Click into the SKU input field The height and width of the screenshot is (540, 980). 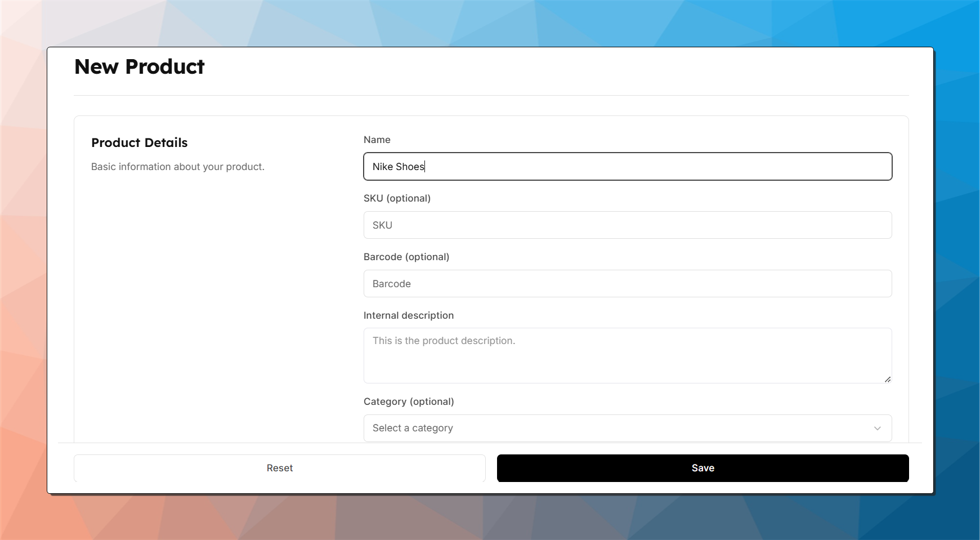(627, 225)
